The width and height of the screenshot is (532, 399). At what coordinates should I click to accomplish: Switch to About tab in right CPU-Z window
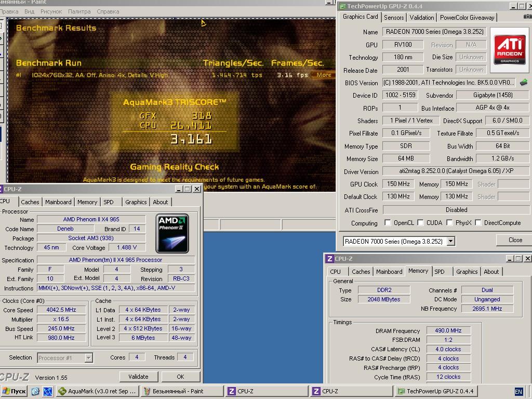pos(491,271)
